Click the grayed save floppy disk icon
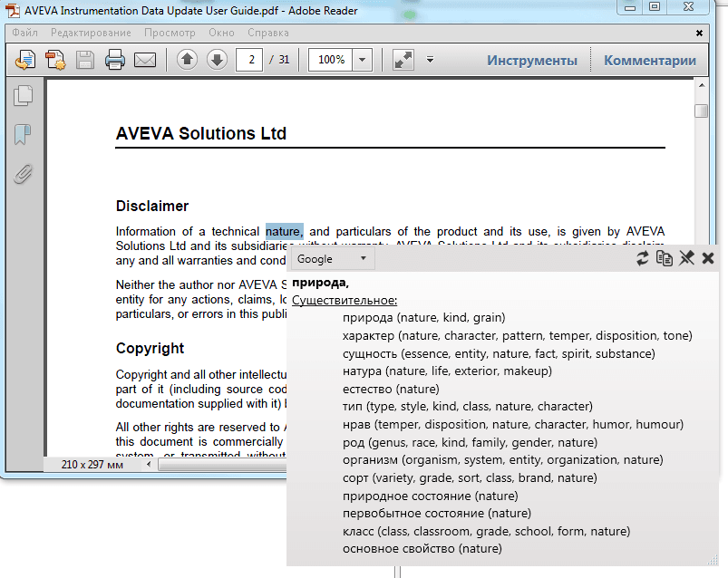Screen dimensions: 728x578 85,60
